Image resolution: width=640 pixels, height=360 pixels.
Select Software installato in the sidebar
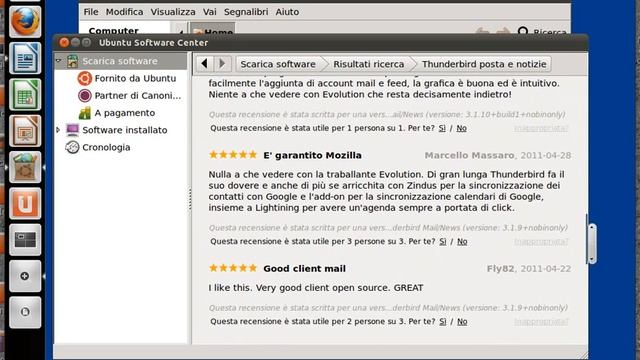click(124, 130)
